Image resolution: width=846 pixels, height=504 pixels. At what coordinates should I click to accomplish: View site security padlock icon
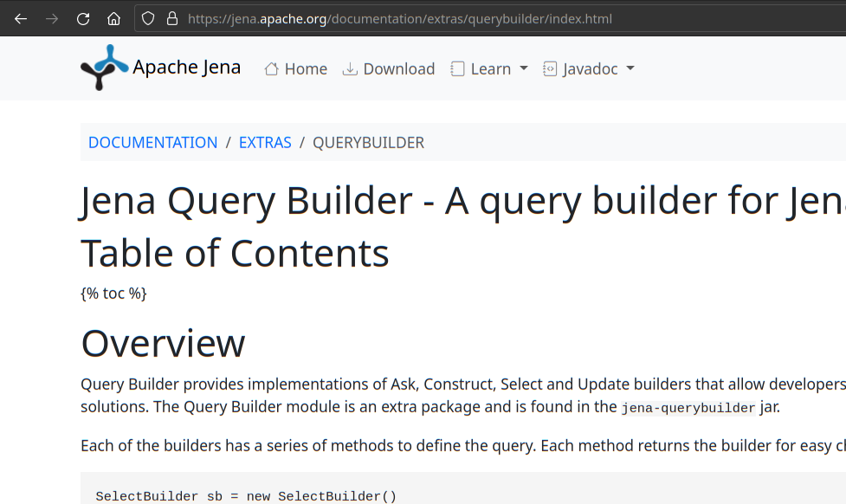tap(172, 19)
